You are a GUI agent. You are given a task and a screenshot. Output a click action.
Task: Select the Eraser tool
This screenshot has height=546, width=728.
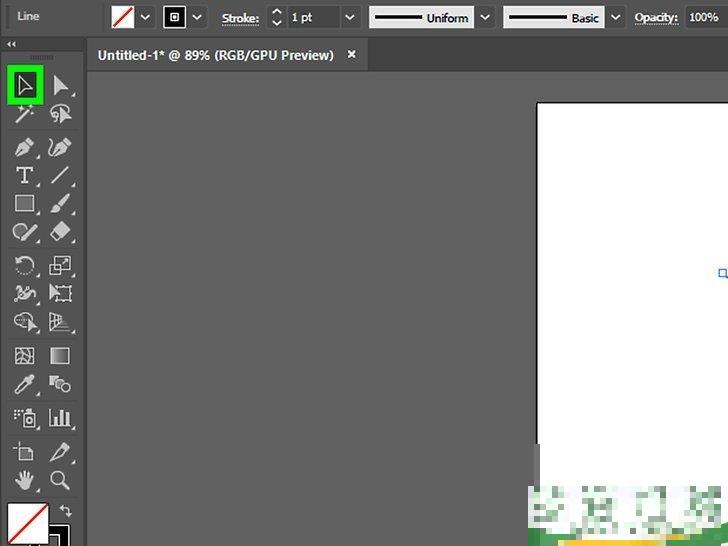60,231
